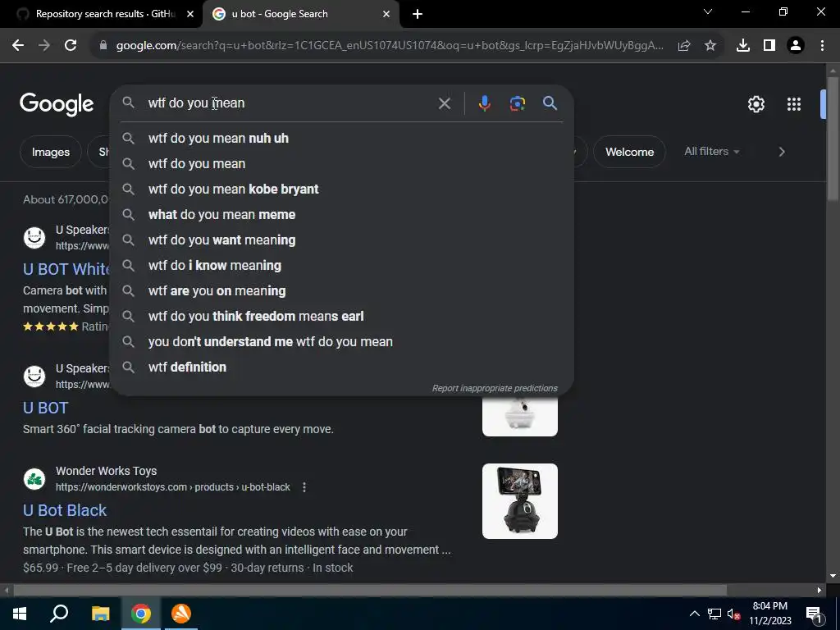The height and width of the screenshot is (630, 840).
Task: Choose suggestion 'wtf do you think freedom means earl'
Action: click(342, 316)
